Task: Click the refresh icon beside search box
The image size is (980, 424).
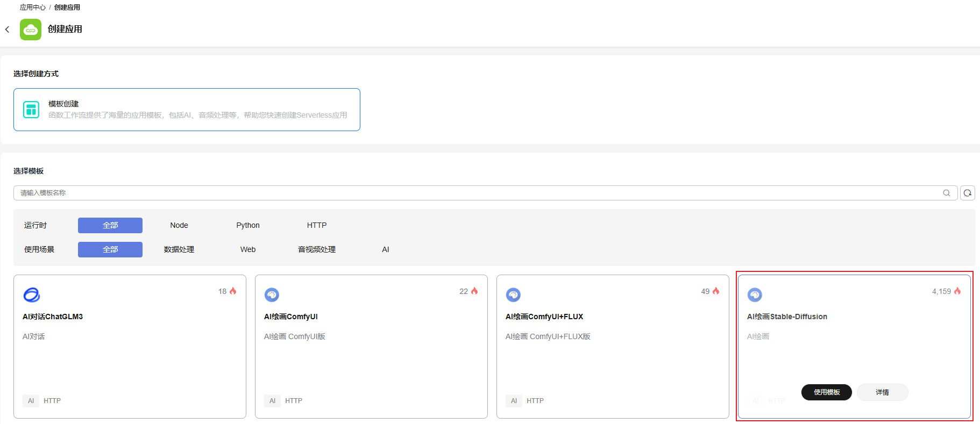Action: click(x=967, y=193)
